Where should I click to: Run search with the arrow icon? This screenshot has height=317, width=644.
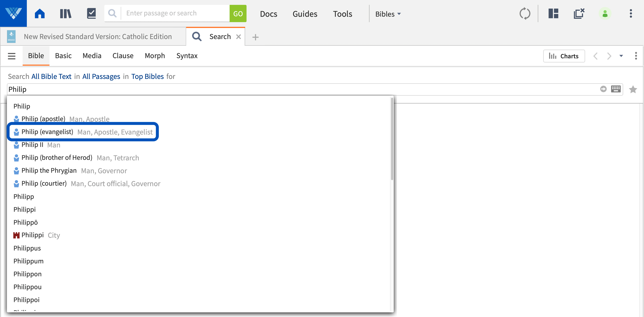tap(603, 89)
